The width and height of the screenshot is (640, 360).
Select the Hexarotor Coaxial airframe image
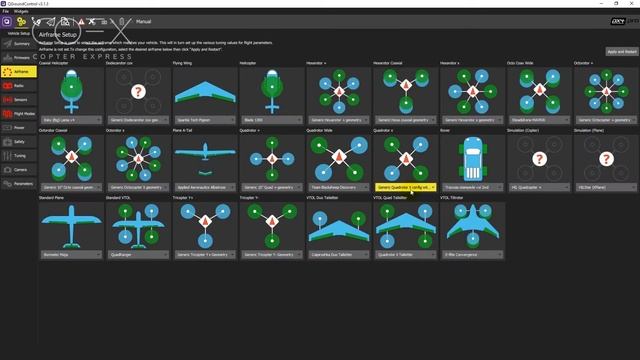[x=406, y=91]
